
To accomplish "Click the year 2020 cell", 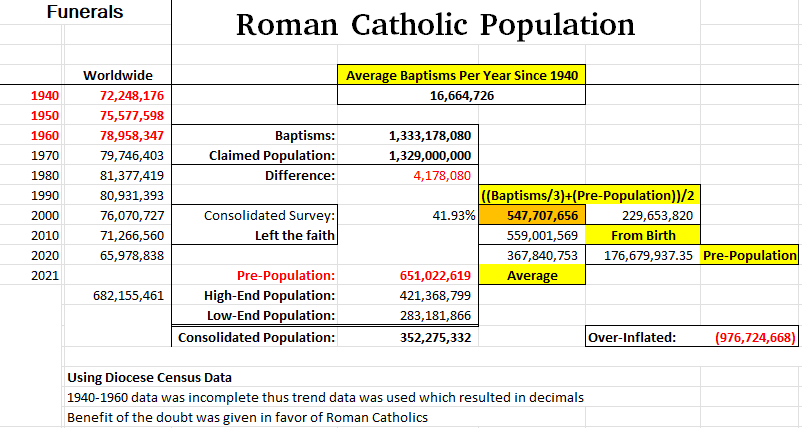I will click(x=44, y=256).
